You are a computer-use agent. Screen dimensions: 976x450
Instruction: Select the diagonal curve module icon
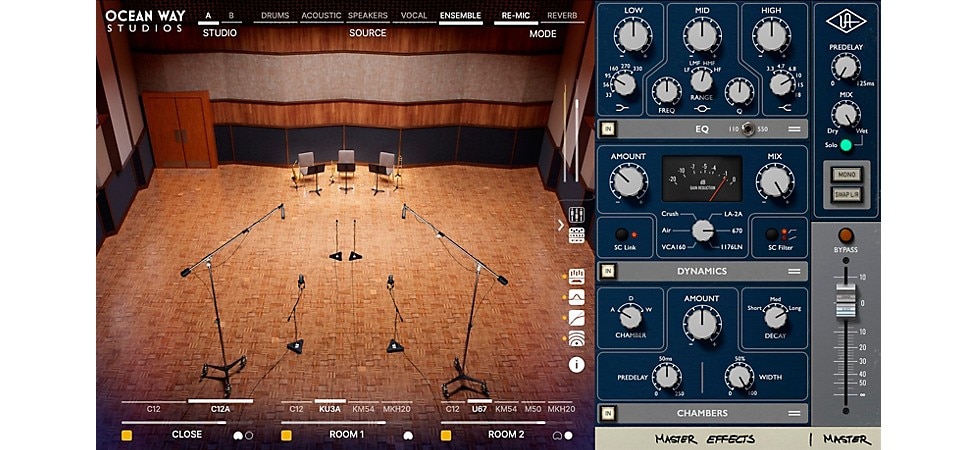(576, 317)
